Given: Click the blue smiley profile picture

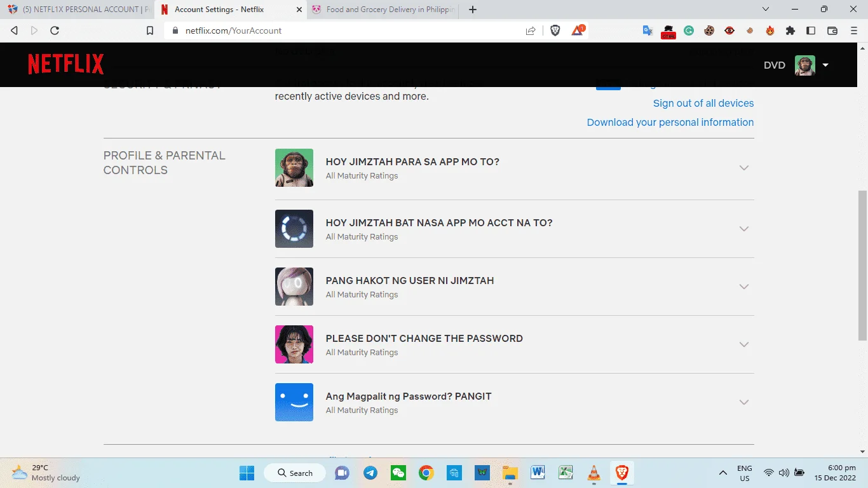Looking at the screenshot, I should click(294, 402).
